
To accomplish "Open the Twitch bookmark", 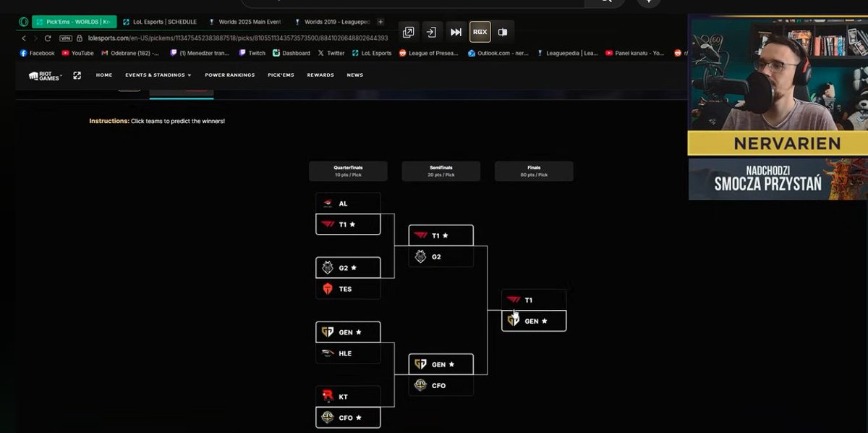I will 252,53.
